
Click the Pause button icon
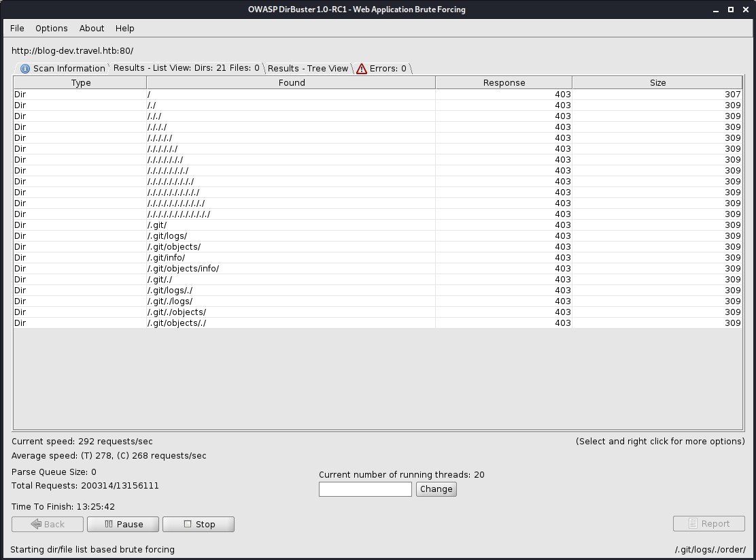point(108,524)
